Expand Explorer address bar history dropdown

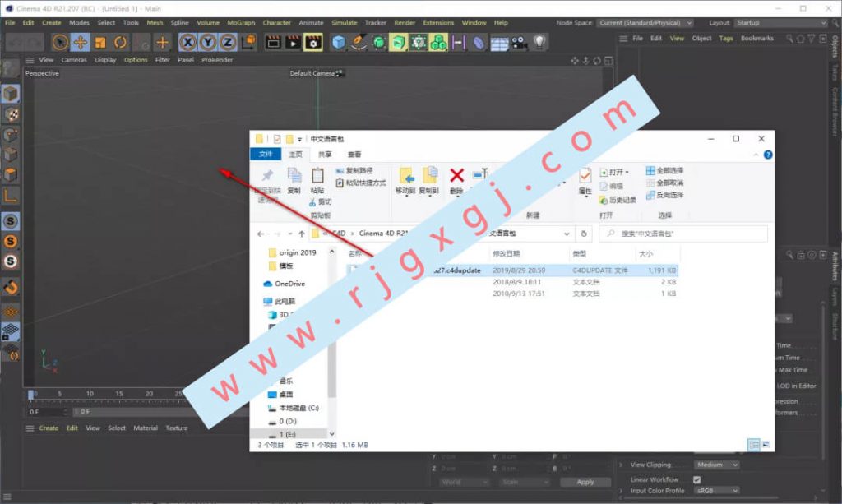pos(567,234)
